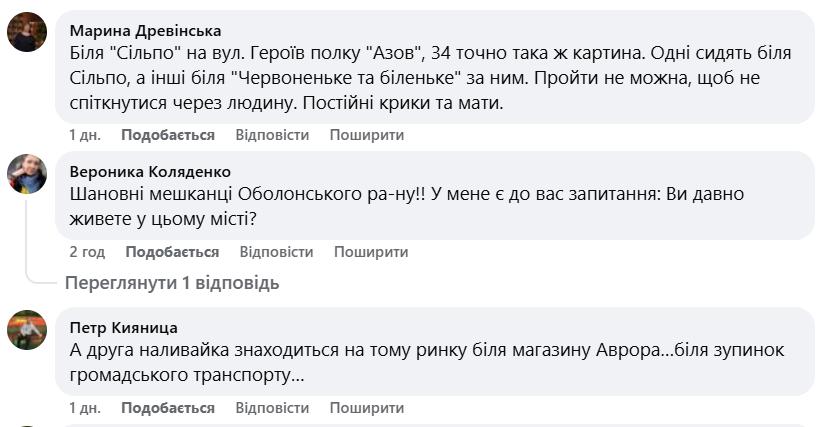Reply to Петр Кияница's comment
This screenshot has width=830, height=427.
272,408
